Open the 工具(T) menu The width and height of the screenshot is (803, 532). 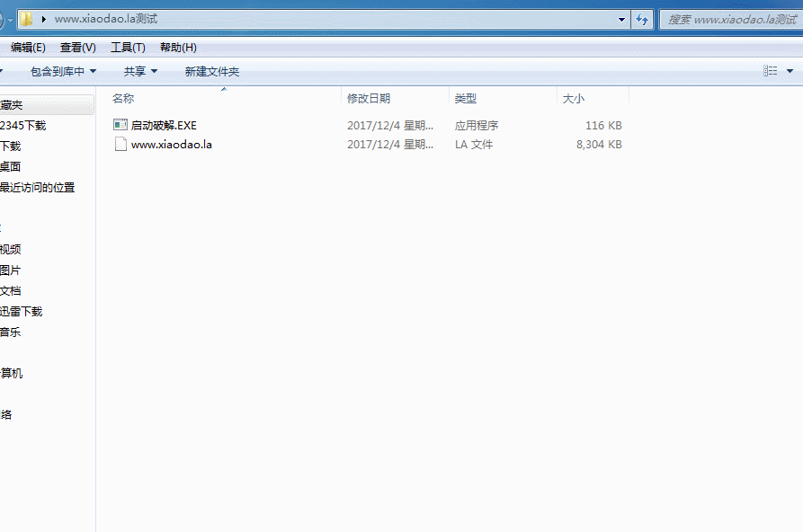(128, 48)
